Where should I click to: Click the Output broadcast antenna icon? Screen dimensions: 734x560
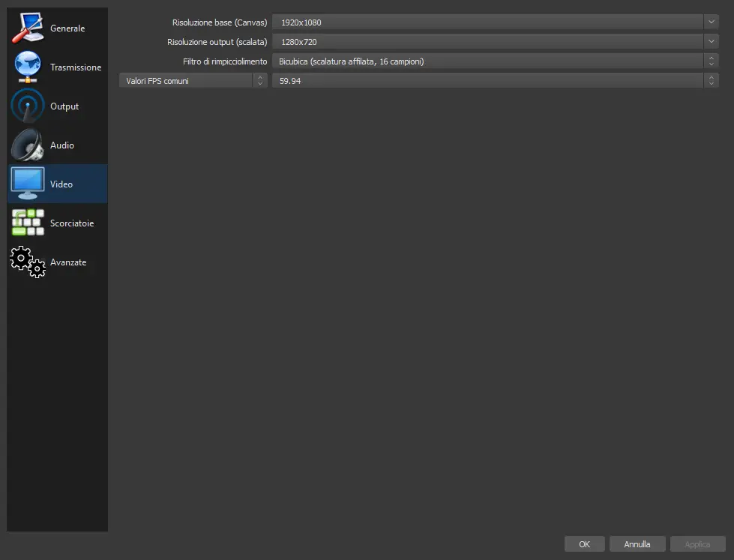[x=28, y=106]
